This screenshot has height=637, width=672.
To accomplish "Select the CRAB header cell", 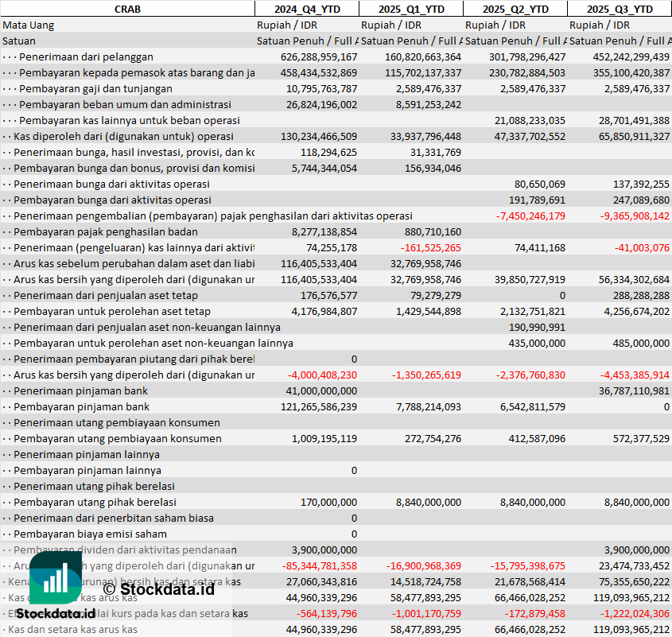I will 127,9.
